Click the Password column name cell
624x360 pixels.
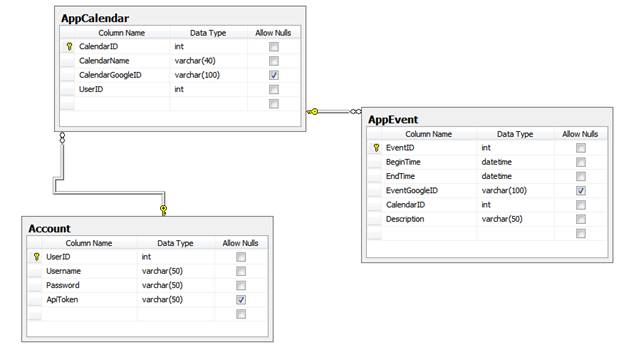click(x=89, y=286)
